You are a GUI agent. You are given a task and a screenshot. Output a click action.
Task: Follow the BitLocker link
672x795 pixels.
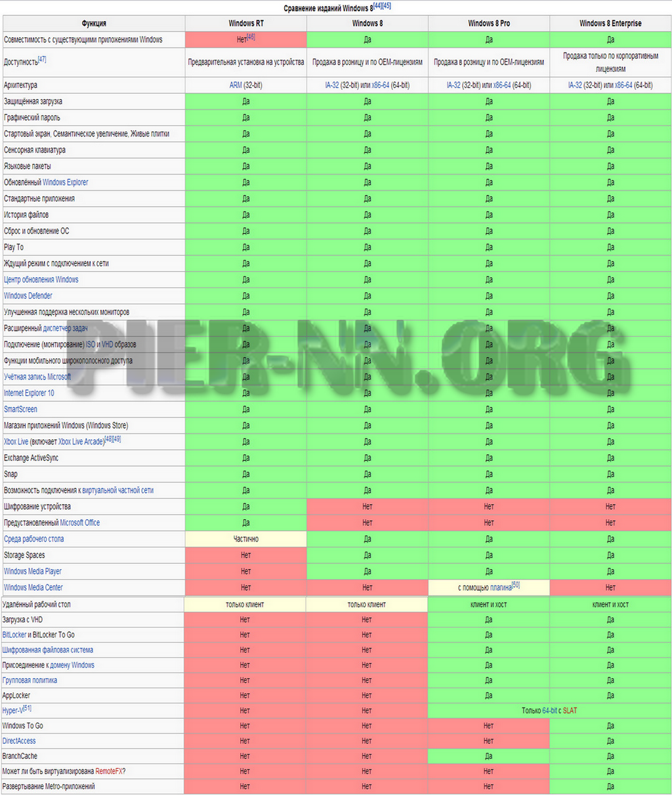[14, 635]
